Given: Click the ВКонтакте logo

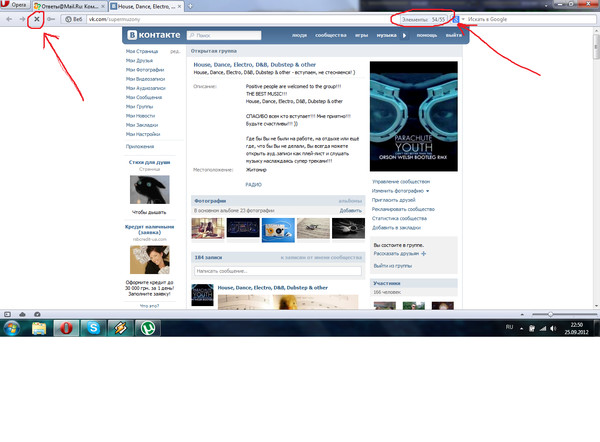Looking at the screenshot, I should point(153,35).
